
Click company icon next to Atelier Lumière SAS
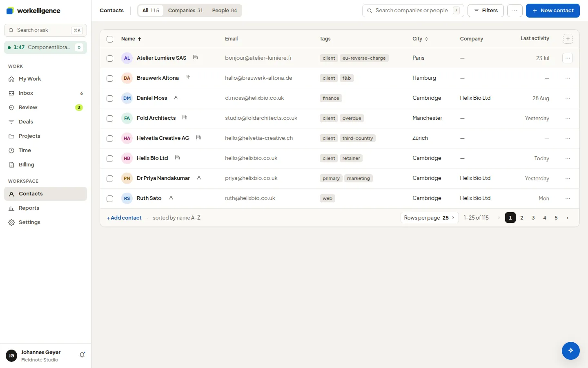pos(195,58)
